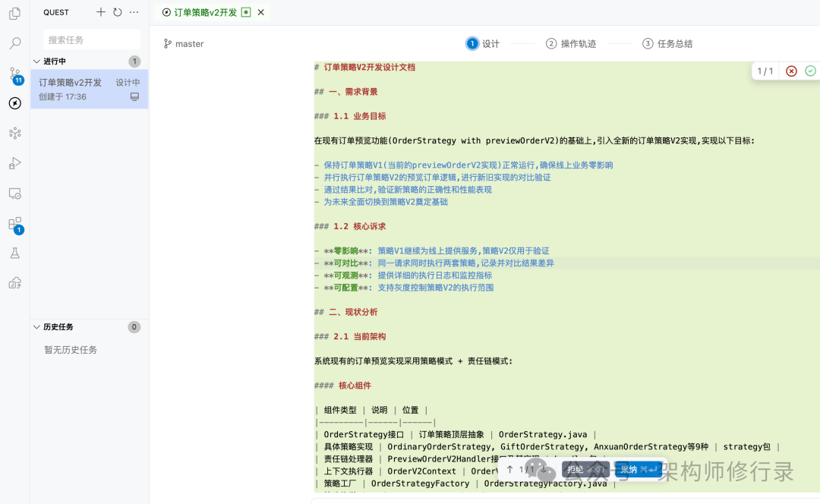The width and height of the screenshot is (820, 504).
Task: Click the 暂无历史任务 placeholder text
Action: [71, 350]
